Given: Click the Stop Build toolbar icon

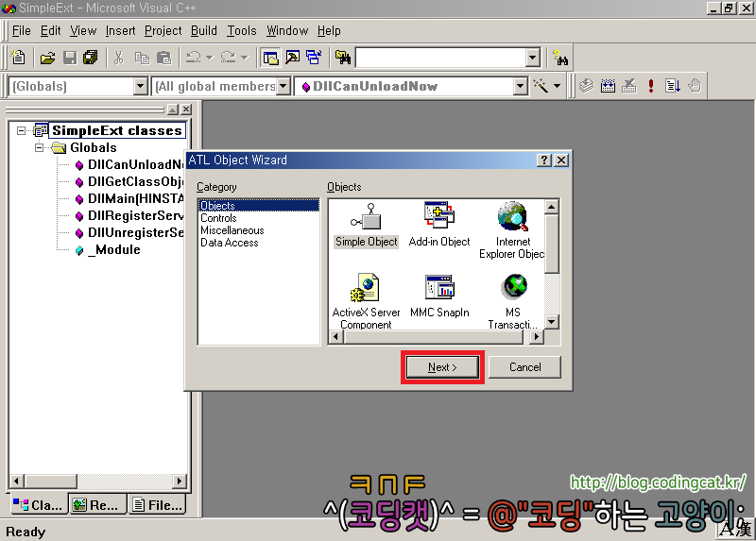Looking at the screenshot, I should (629, 86).
